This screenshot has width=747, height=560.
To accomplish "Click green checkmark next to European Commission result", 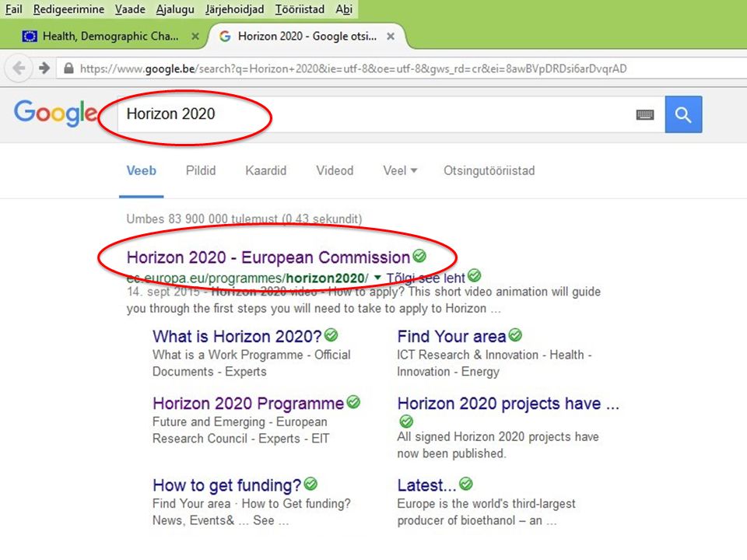I will [x=419, y=256].
